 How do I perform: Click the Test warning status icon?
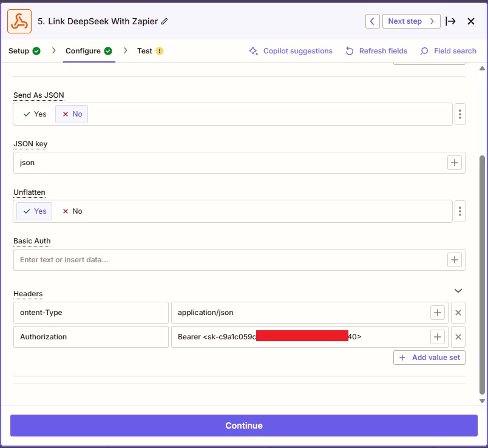point(160,51)
